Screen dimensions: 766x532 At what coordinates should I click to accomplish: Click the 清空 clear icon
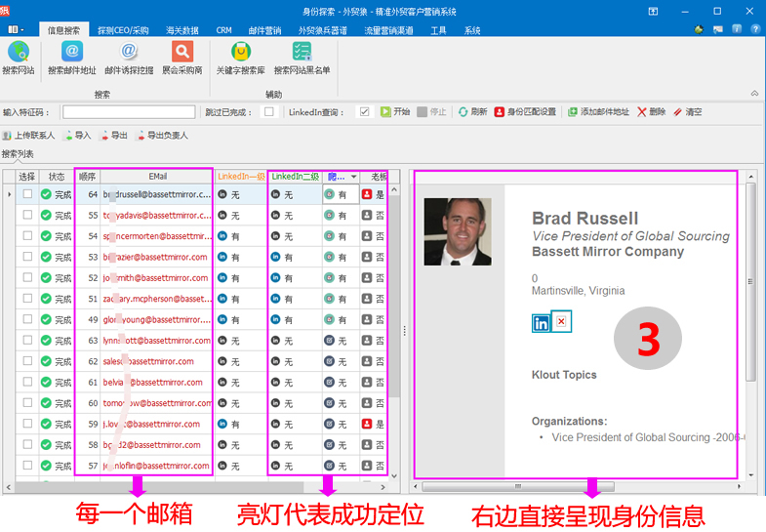click(x=677, y=112)
